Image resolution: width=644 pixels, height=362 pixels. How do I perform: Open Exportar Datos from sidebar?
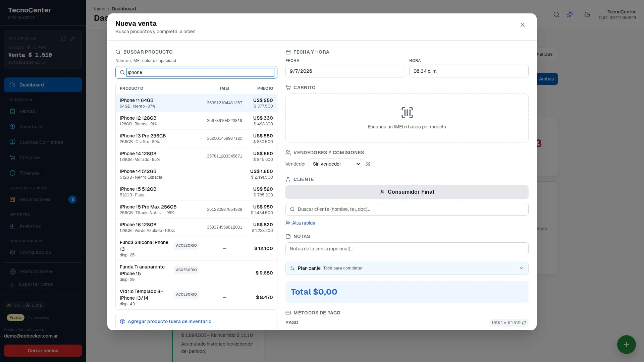tap(43, 284)
